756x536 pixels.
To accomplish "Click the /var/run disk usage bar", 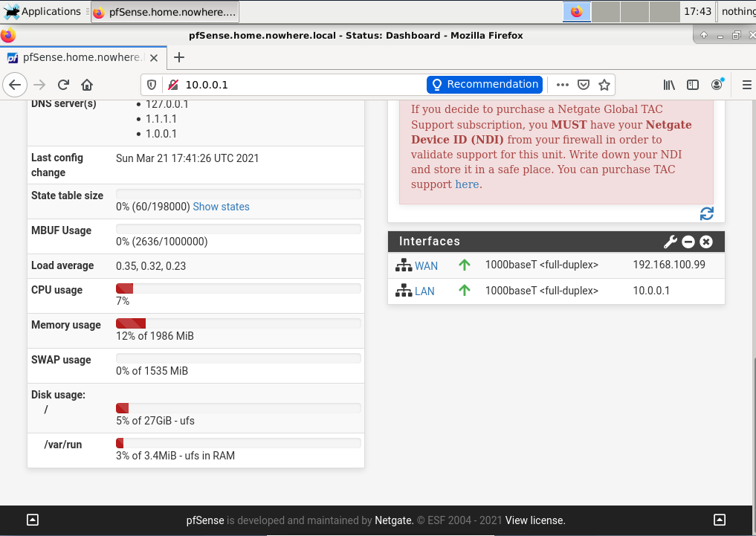I will 238,443.
